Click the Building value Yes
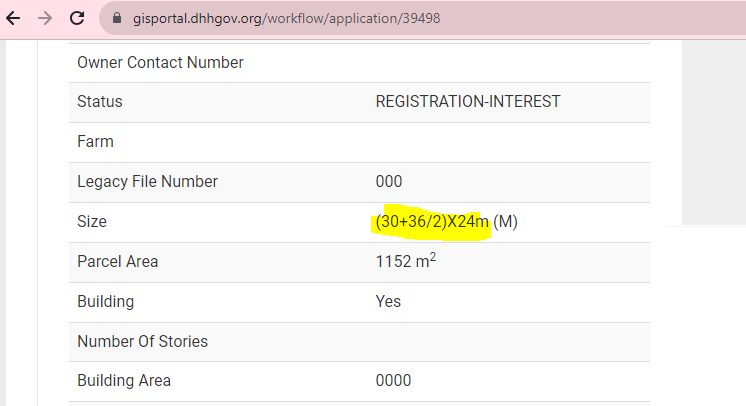This screenshot has height=406, width=746. (388, 301)
